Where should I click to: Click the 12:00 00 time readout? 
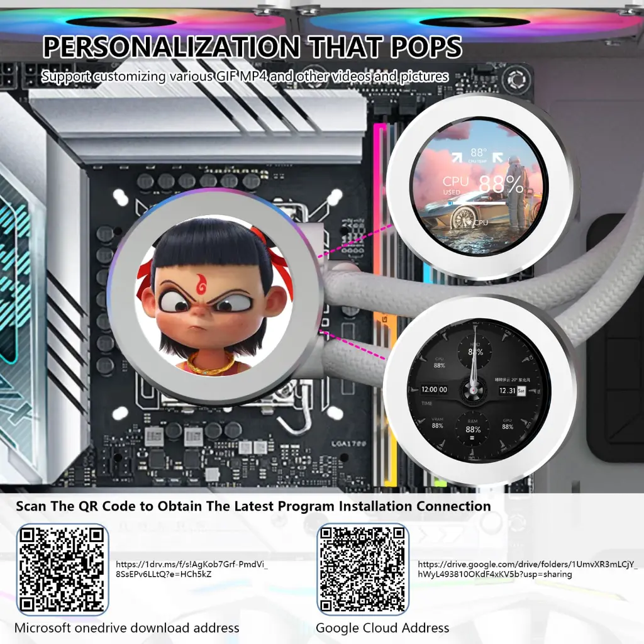(434, 389)
